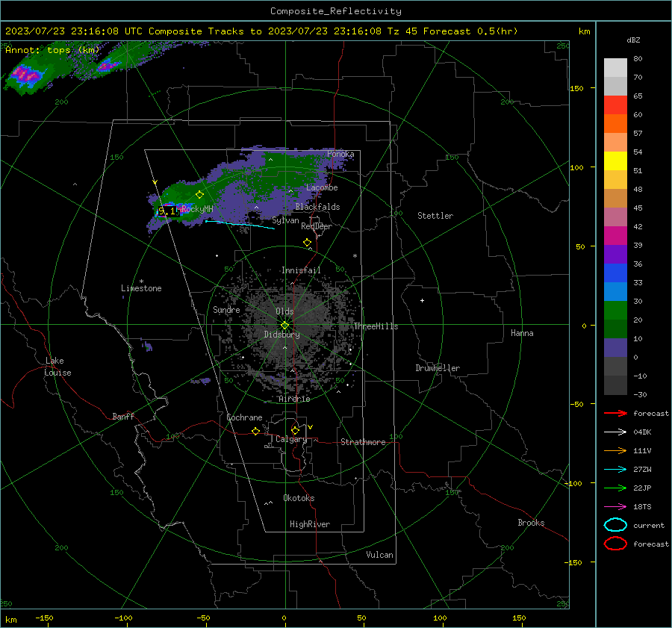This screenshot has width=672, height=628.
Task: Click the bright magenta swatch in dBZ scale
Action: [x=615, y=236]
